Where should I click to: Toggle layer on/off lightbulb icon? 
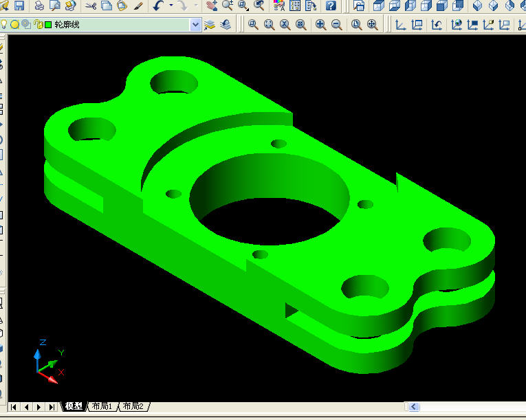click(4, 24)
